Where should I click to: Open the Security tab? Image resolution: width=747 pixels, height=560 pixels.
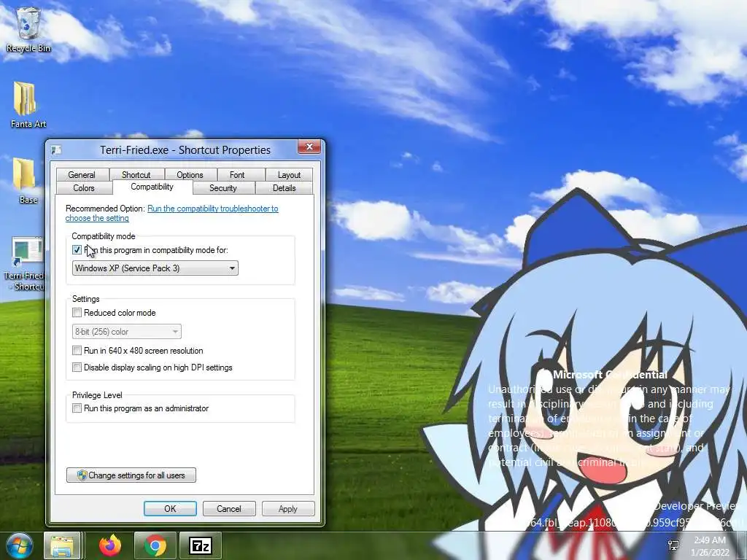click(x=223, y=187)
